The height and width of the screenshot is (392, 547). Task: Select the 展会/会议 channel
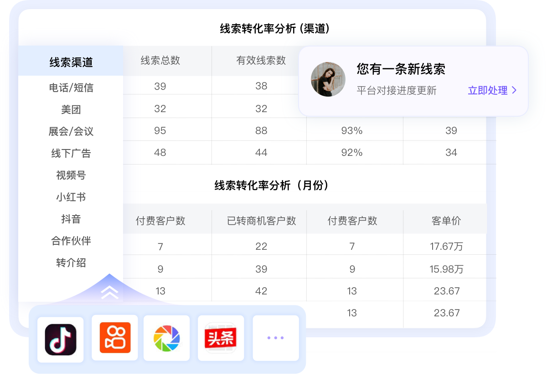[x=71, y=131]
